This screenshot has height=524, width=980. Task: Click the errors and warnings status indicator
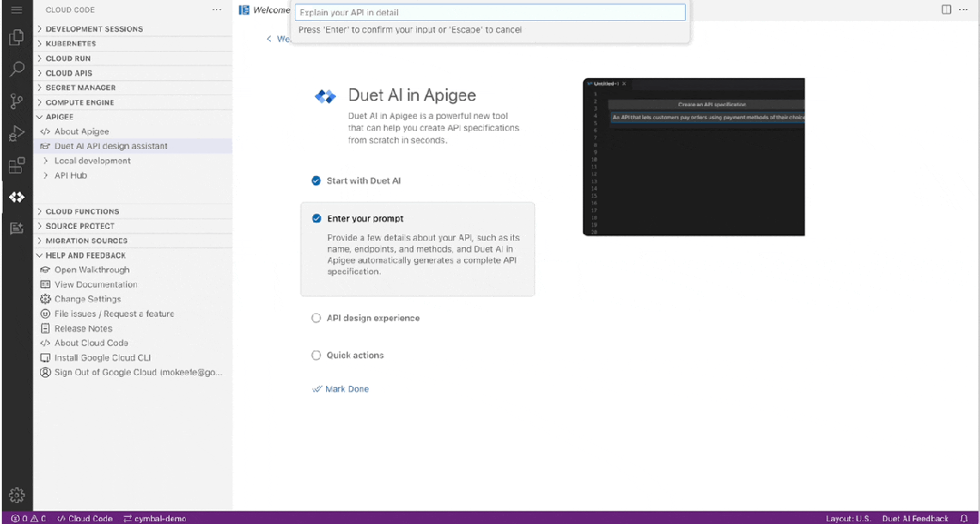27,519
